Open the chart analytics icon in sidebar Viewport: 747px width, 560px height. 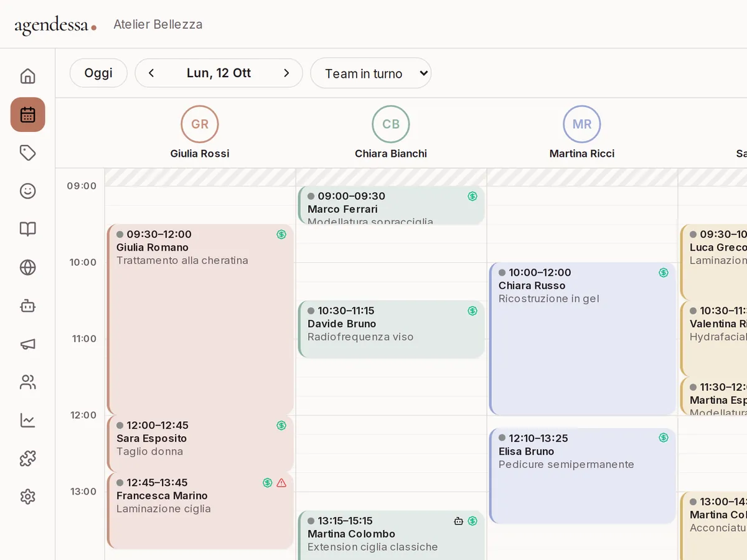pos(27,421)
